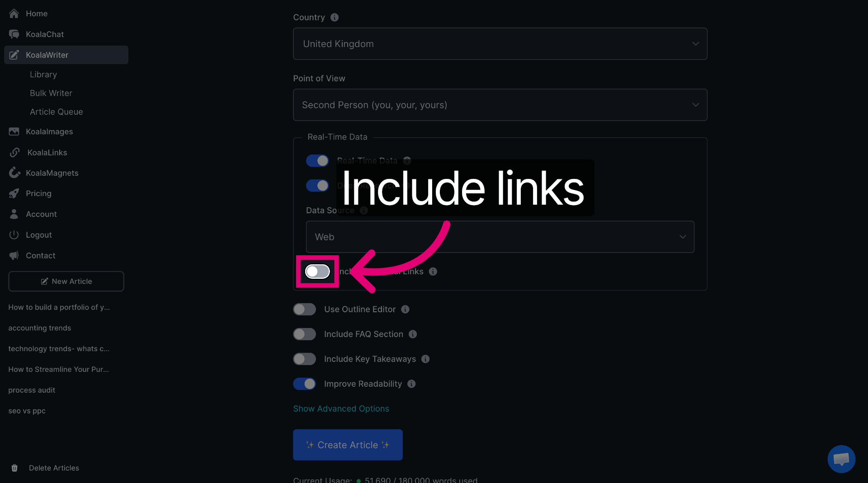Click the KoalaImages sidebar label
Screen dimensions: 868x483
click(x=49, y=131)
